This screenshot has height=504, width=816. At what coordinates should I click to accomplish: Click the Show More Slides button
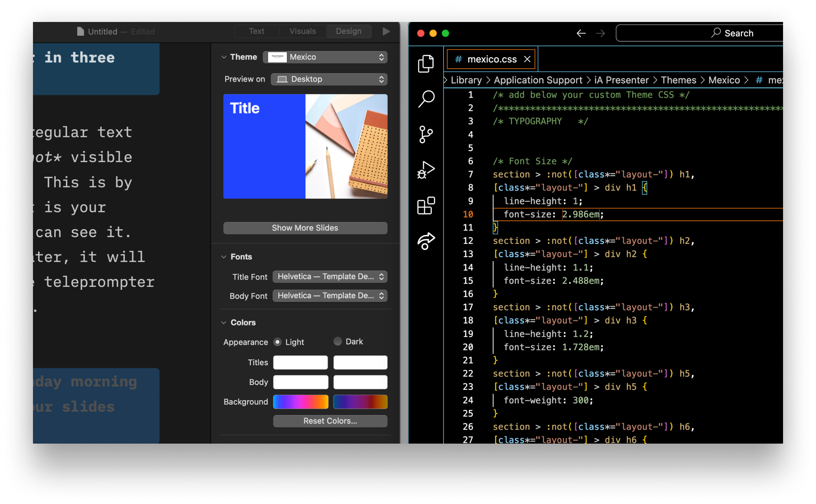(305, 228)
